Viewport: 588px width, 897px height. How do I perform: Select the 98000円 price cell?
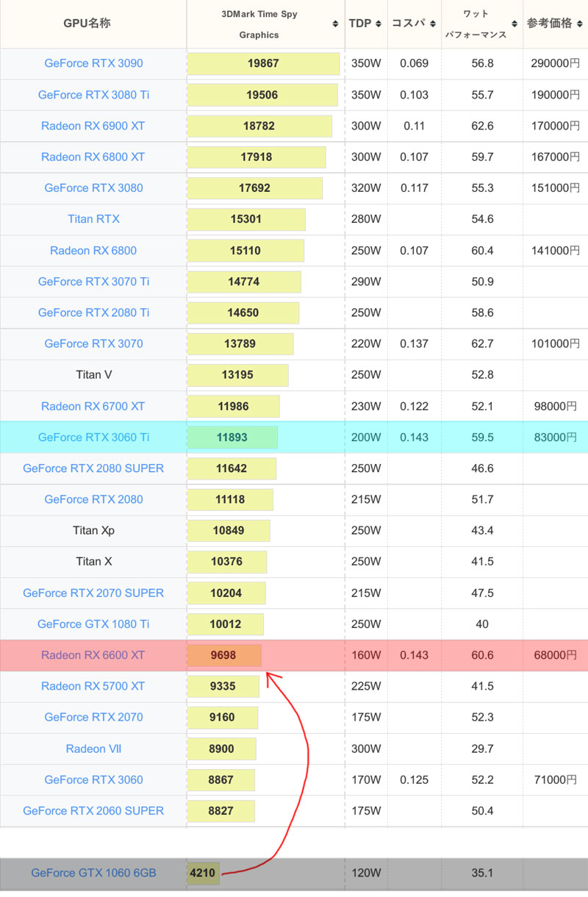556,406
